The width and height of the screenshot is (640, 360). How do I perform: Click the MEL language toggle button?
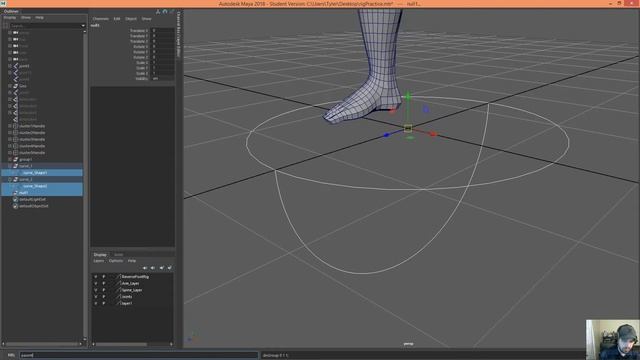[x=11, y=355]
